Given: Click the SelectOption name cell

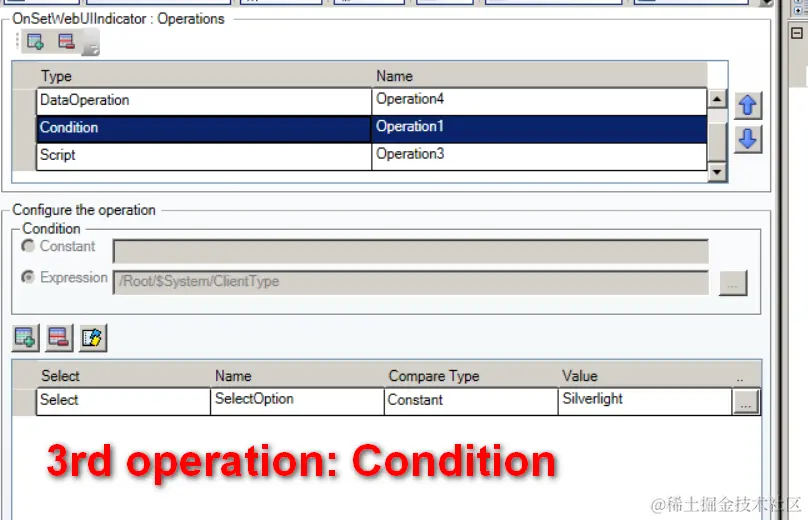Looking at the screenshot, I should [297, 401].
